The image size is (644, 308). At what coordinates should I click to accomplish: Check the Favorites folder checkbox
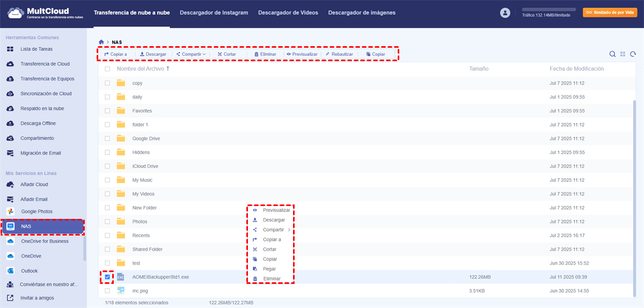pyautogui.click(x=107, y=111)
